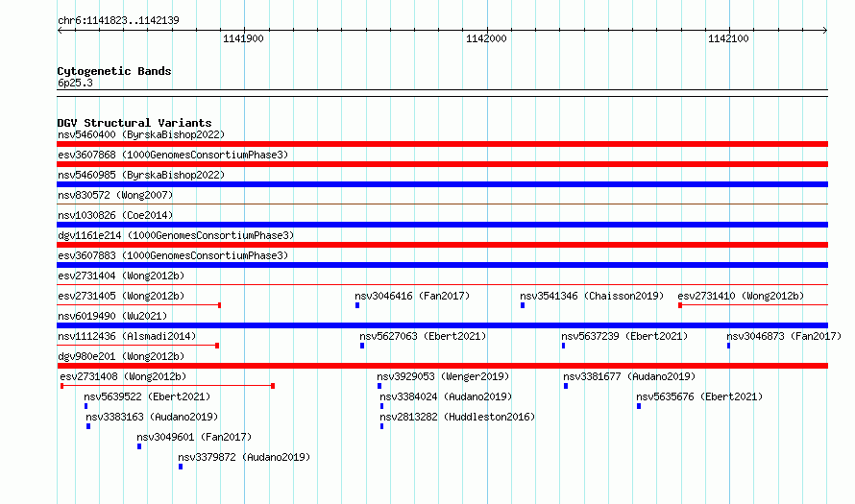
Task: Click the red bar under nsv5460400
Action: [x=442, y=144]
